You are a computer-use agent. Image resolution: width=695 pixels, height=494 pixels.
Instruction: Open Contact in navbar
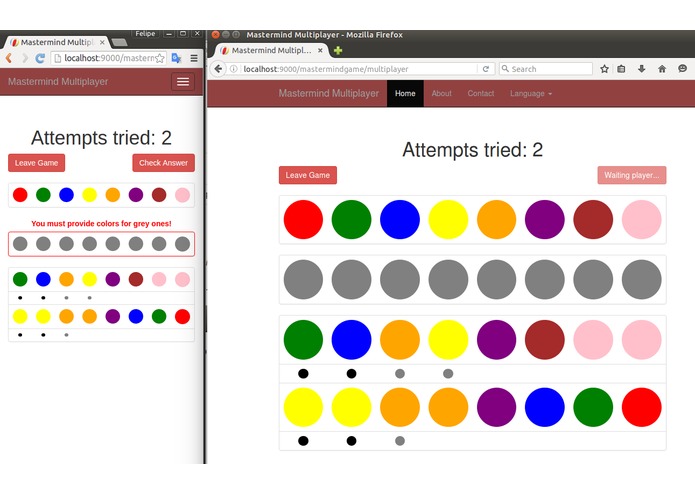tap(480, 93)
